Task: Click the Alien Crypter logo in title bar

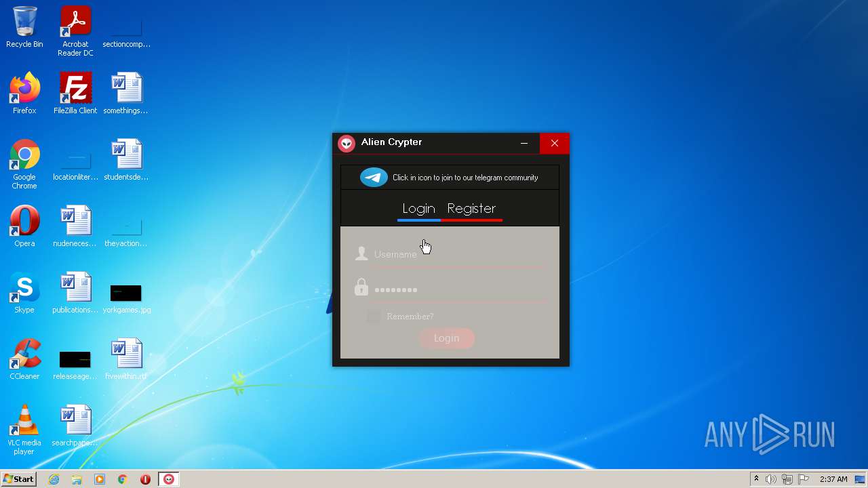Action: coord(347,143)
